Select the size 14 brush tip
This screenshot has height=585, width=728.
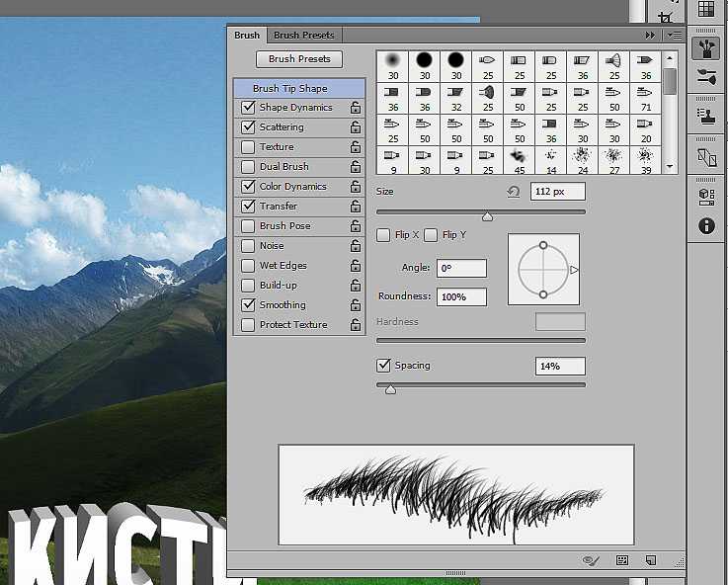(x=550, y=160)
